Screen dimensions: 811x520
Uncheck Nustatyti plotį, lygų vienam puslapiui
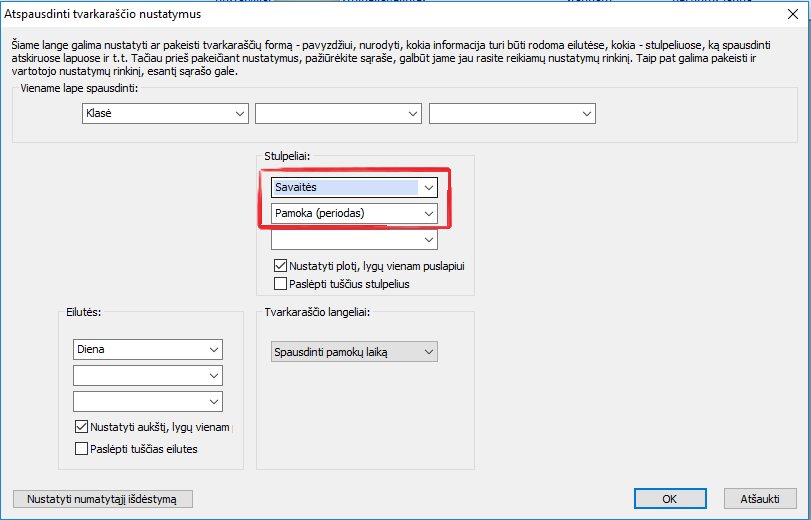pos(281,267)
